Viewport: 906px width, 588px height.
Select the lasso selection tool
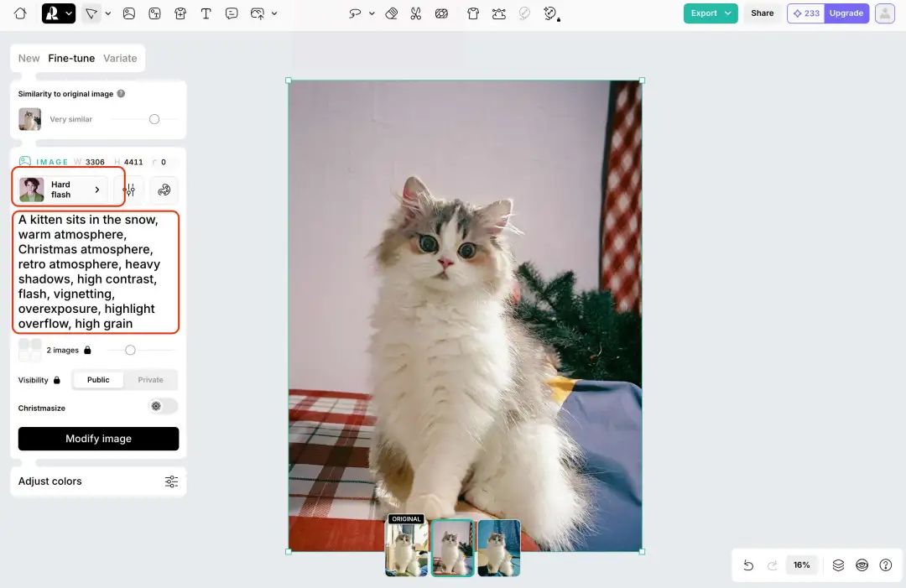[x=355, y=13]
